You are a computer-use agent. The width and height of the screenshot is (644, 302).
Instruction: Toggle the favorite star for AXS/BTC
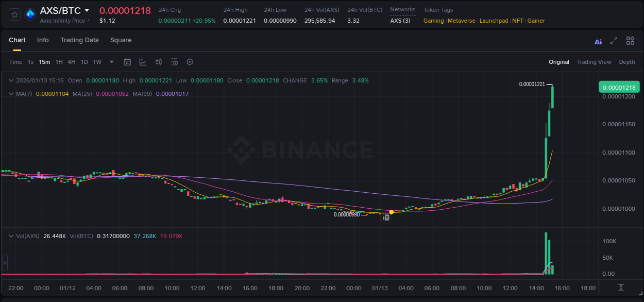point(14,14)
